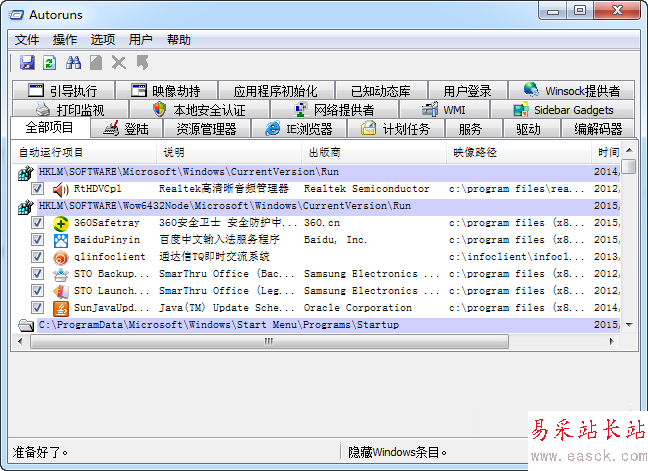Screen dimensions: 648x471
Task: Open the 帮助 menu
Action: click(179, 40)
